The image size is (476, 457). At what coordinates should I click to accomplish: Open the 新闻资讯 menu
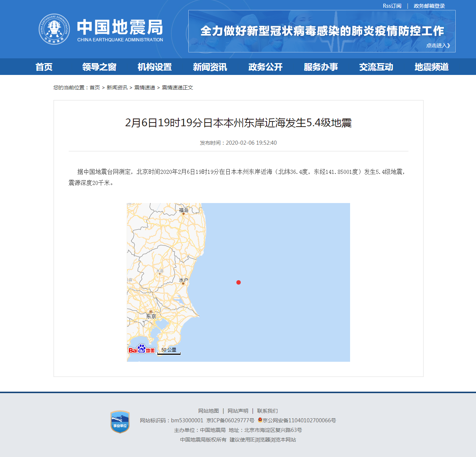click(209, 67)
